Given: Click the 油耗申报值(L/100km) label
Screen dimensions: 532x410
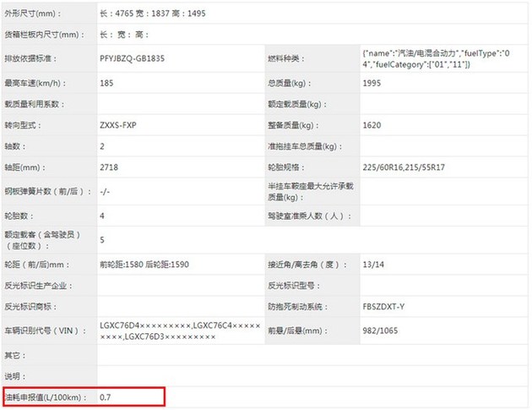Looking at the screenshot, I should coord(45,397).
